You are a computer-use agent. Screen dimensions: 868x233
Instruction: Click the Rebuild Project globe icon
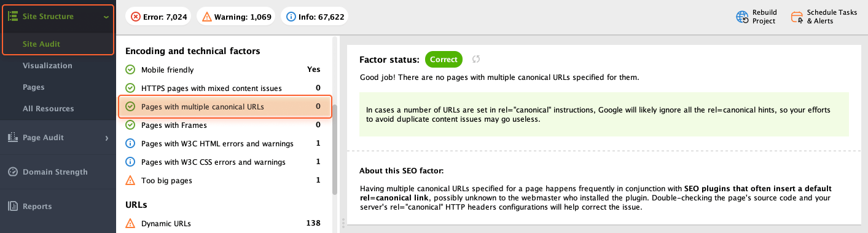point(742,17)
